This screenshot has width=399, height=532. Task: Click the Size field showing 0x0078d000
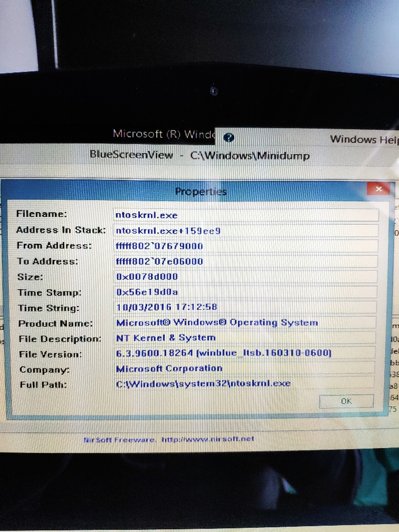pyautogui.click(x=245, y=277)
